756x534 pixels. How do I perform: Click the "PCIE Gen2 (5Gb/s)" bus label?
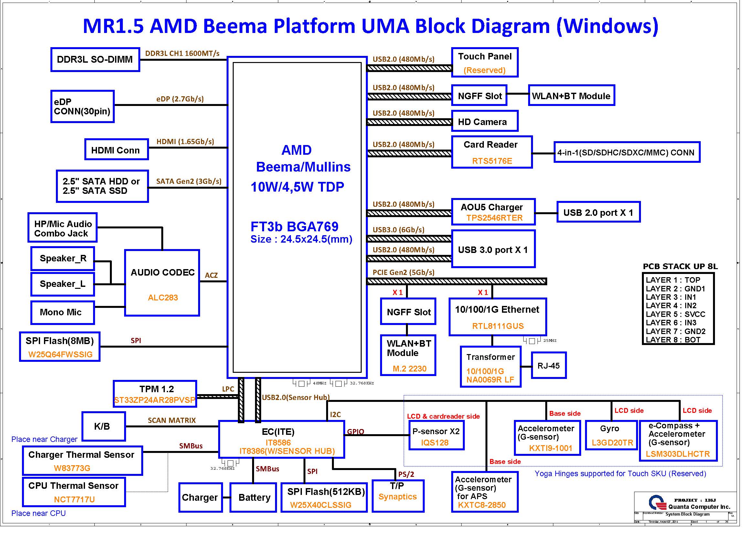(403, 272)
